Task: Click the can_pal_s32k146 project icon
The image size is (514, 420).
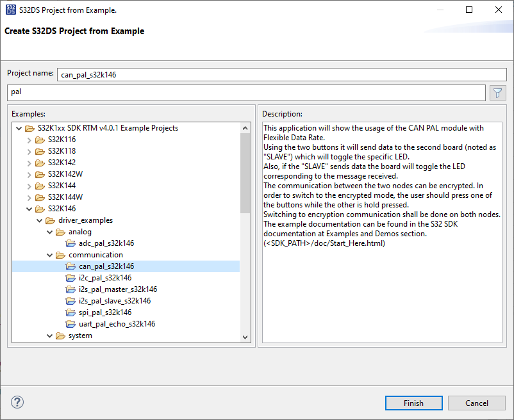Action: pos(70,266)
